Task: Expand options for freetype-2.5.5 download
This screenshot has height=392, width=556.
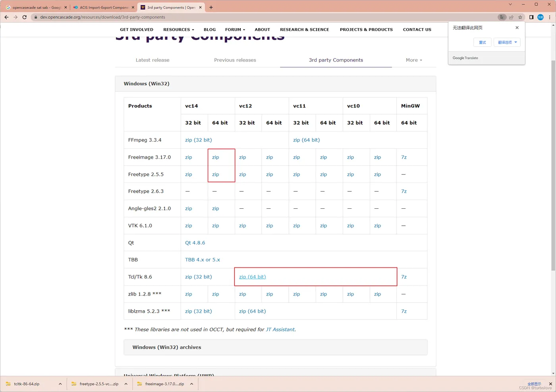Action: [x=126, y=384]
